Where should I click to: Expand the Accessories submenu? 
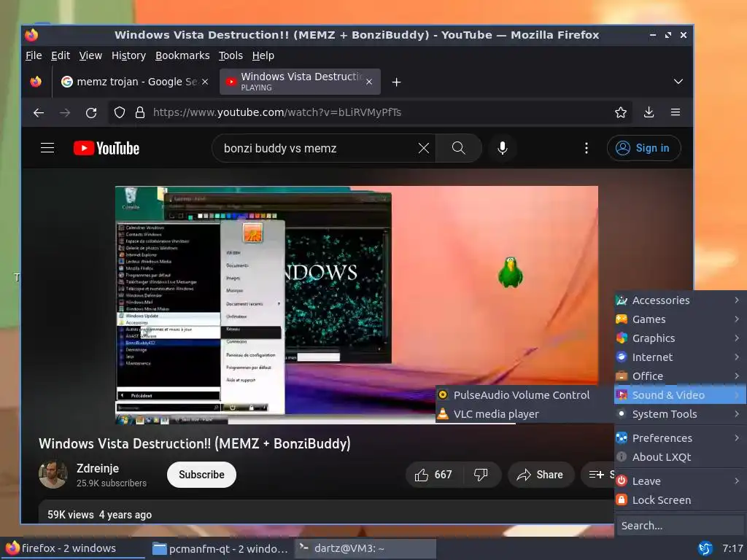pyautogui.click(x=680, y=300)
